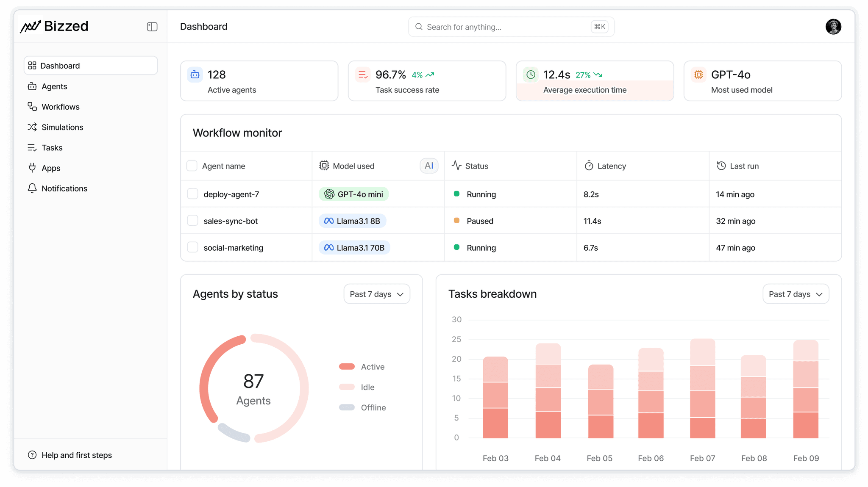The image size is (868, 487).
Task: Open the Tasks sidebar menu item
Action: tap(52, 148)
